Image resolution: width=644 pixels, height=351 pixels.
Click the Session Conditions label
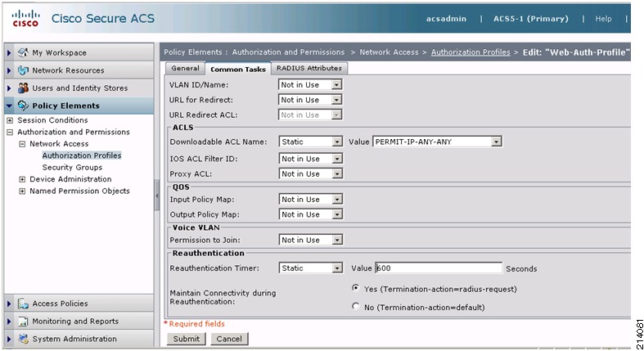coord(52,120)
